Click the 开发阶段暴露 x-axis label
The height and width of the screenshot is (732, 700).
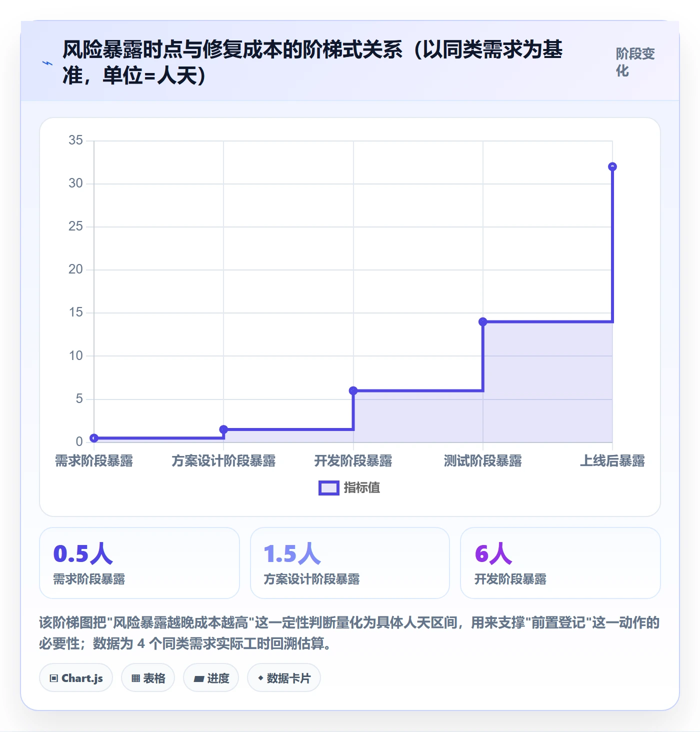(x=353, y=461)
